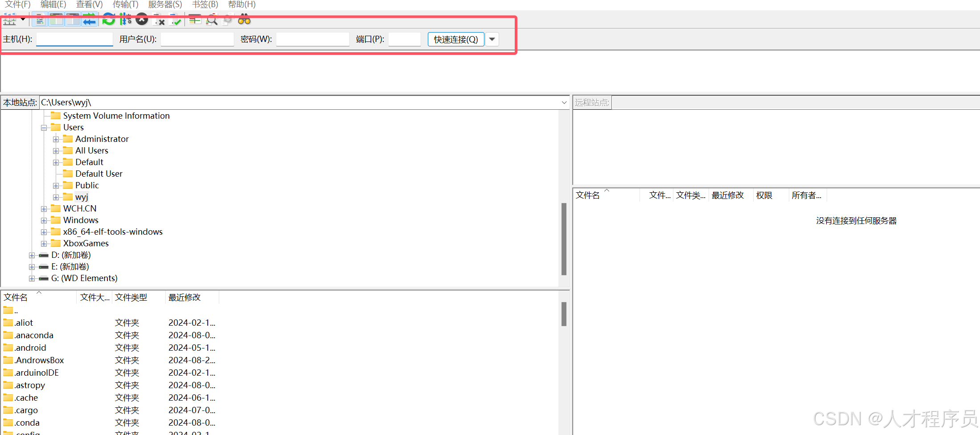Screen dimensions: 980x435
Task: Open the 传输(T) menu
Action: click(x=125, y=4)
